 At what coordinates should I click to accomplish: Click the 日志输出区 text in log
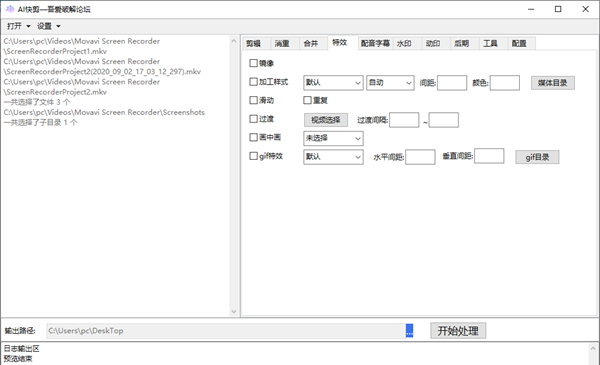click(21, 349)
